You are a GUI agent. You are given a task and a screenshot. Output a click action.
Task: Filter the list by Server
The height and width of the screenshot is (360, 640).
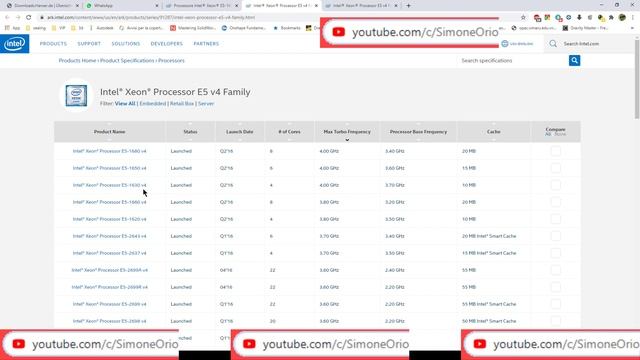pos(206,104)
